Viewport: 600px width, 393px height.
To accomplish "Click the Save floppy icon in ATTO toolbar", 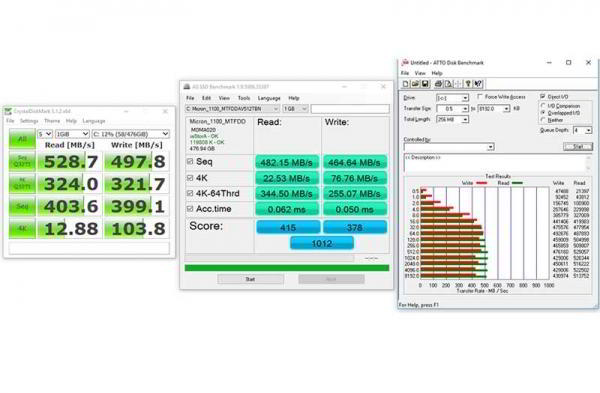I will pos(425,84).
